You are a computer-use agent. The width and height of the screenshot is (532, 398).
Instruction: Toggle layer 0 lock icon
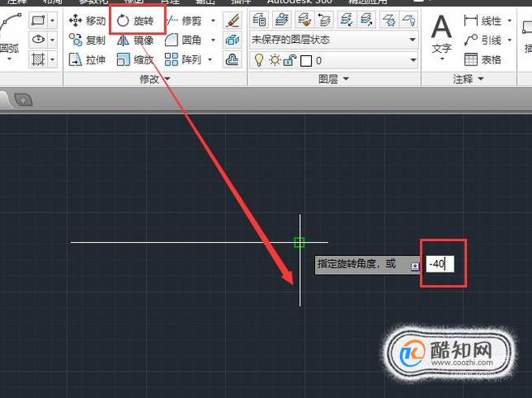pos(290,60)
